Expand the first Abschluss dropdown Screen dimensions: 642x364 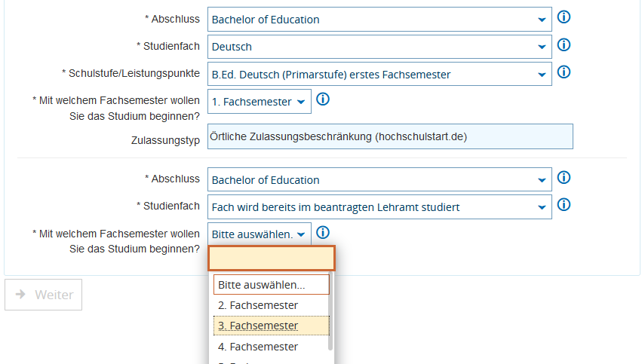point(379,20)
